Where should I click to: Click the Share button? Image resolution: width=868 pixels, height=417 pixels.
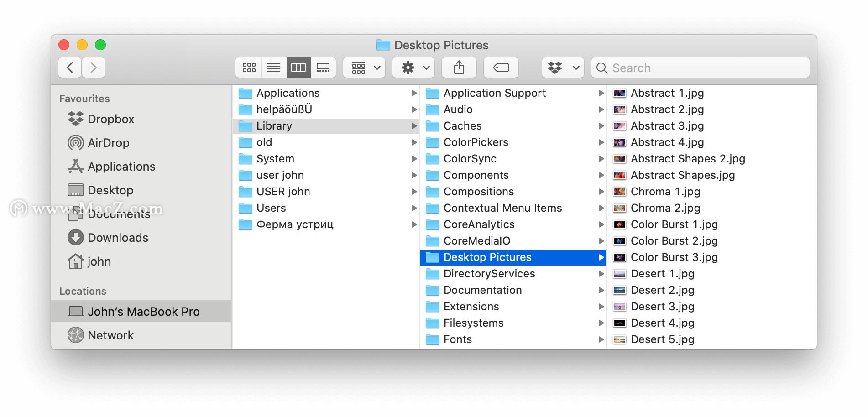pos(459,68)
